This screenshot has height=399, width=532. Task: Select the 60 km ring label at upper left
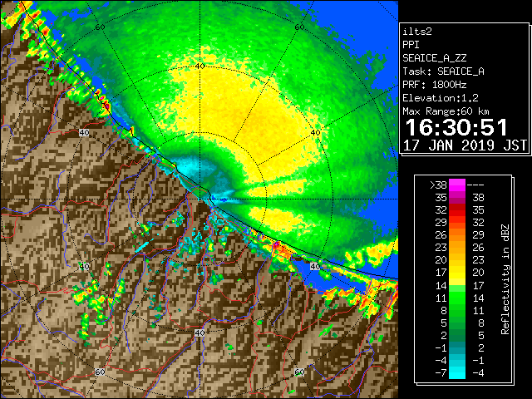100,27
